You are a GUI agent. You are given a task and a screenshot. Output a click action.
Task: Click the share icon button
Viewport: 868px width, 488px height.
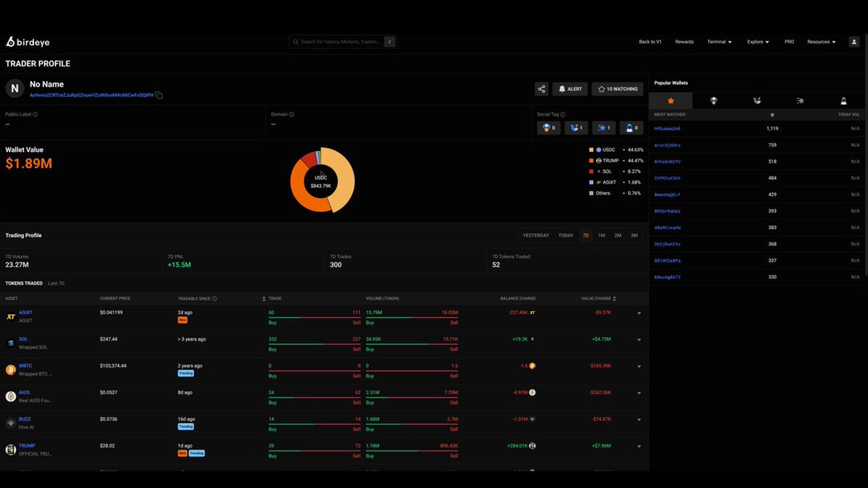pyautogui.click(x=541, y=89)
